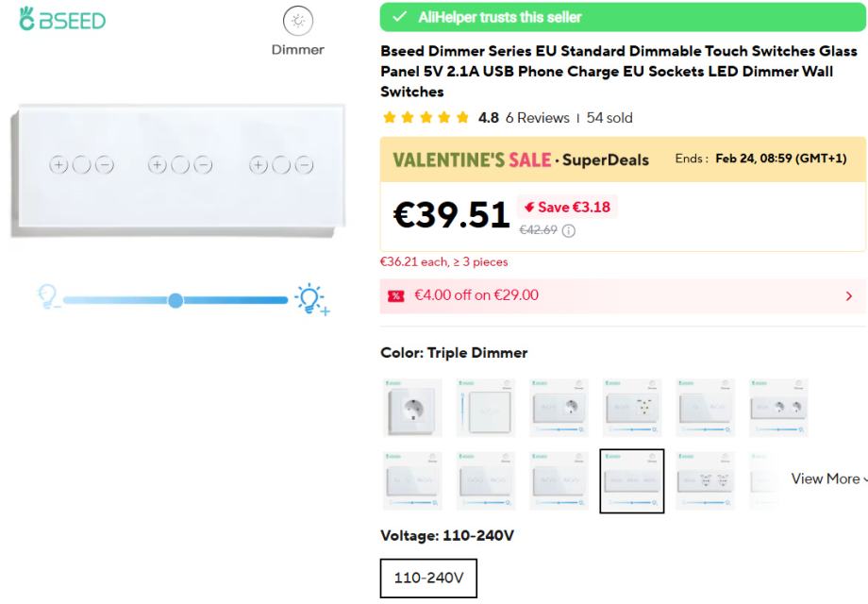Click the AliHelper checkmark icon
Viewport: 868px width, 604px height.
(x=401, y=17)
